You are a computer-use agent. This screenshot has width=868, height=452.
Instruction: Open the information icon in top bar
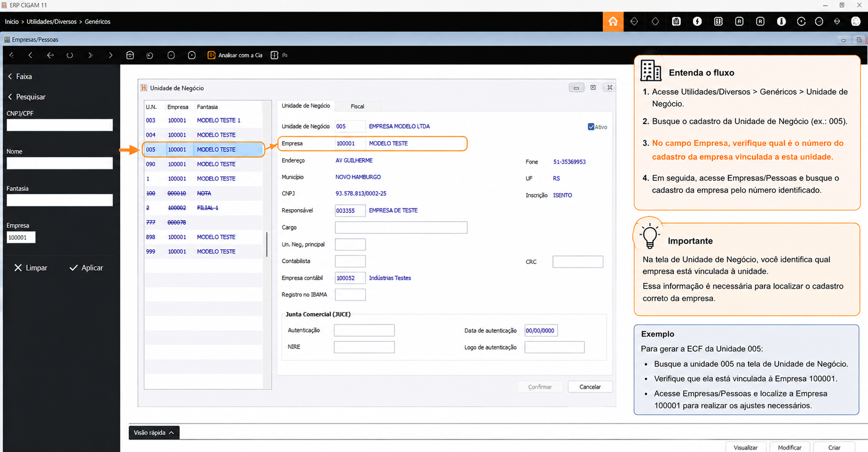click(x=781, y=21)
